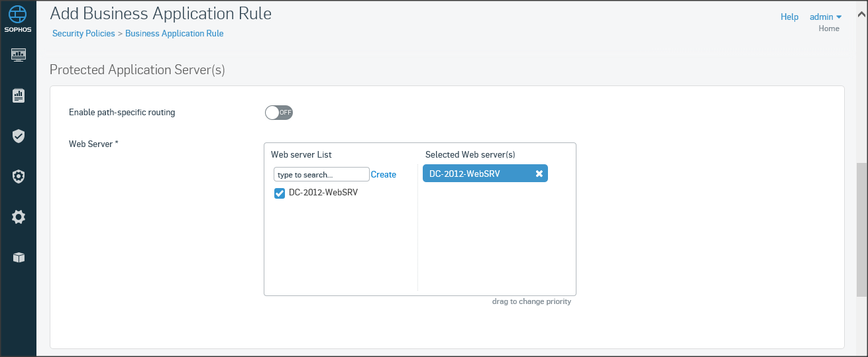Open the Reports document icon in sidebar
The width and height of the screenshot is (868, 357).
(19, 96)
